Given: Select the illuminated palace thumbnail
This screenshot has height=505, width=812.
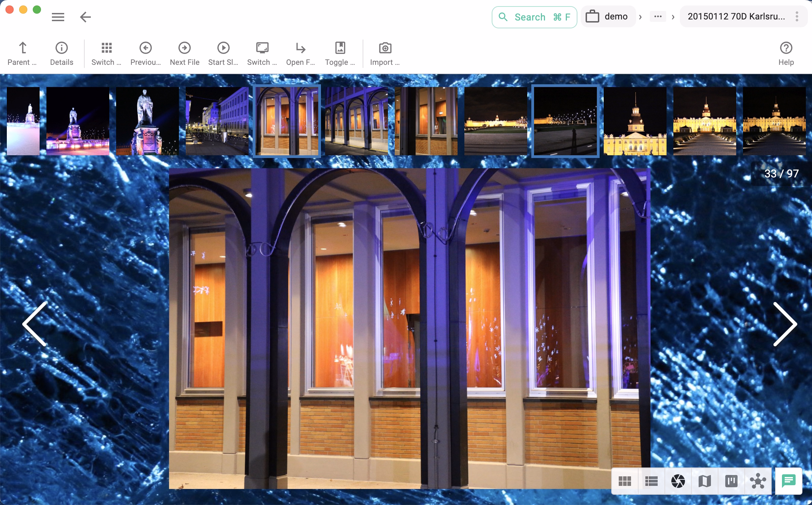Looking at the screenshot, I should [635, 121].
